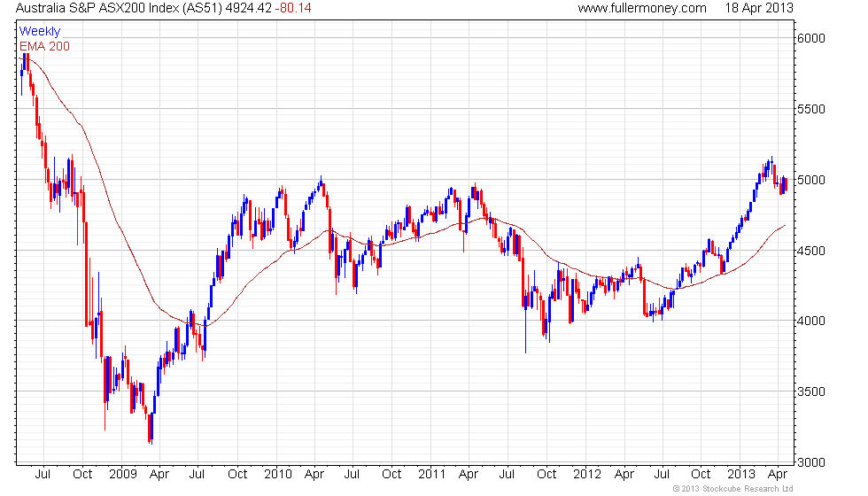Click the most recent weekly candle in April 2013
The height and width of the screenshot is (496, 868).
(x=785, y=184)
